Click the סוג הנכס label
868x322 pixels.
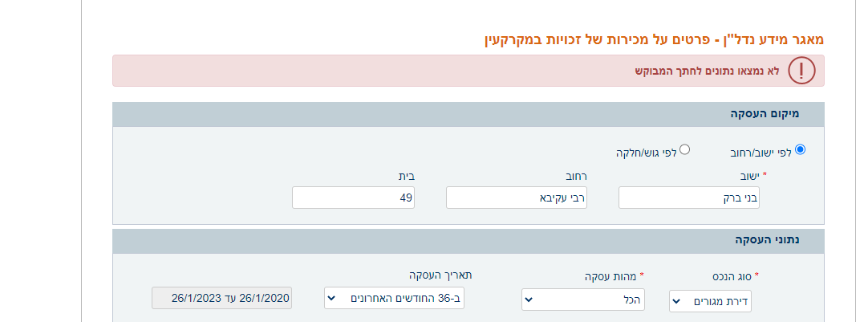731,275
